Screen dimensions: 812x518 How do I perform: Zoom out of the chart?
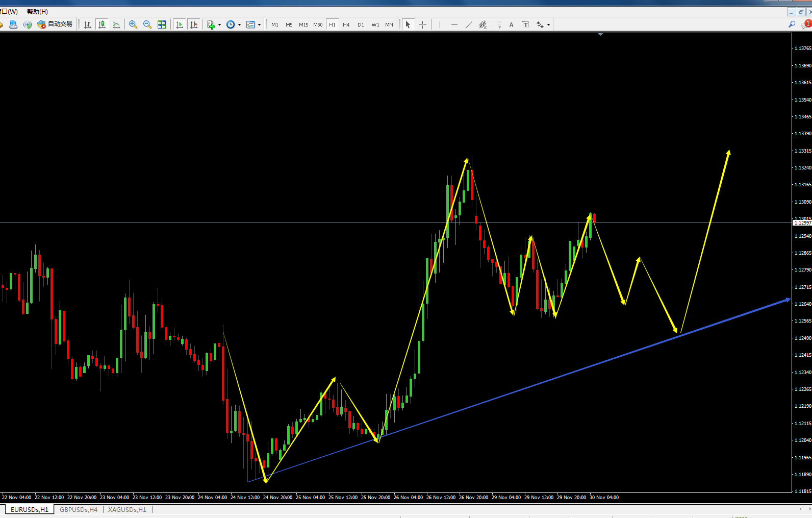147,24
